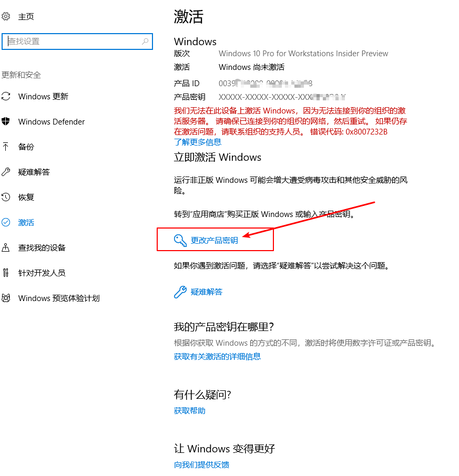
Task: Click the 立即激活 Windows heading
Action: (x=218, y=157)
